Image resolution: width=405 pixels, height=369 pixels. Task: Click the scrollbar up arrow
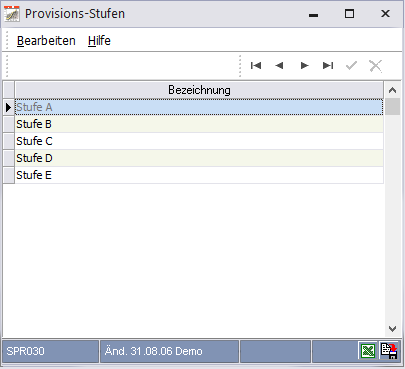pos(392,90)
